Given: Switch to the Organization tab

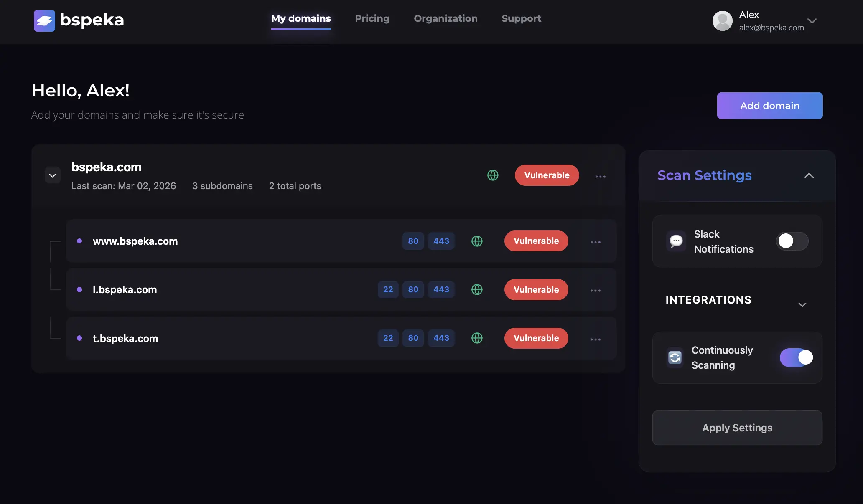Looking at the screenshot, I should point(446,18).
